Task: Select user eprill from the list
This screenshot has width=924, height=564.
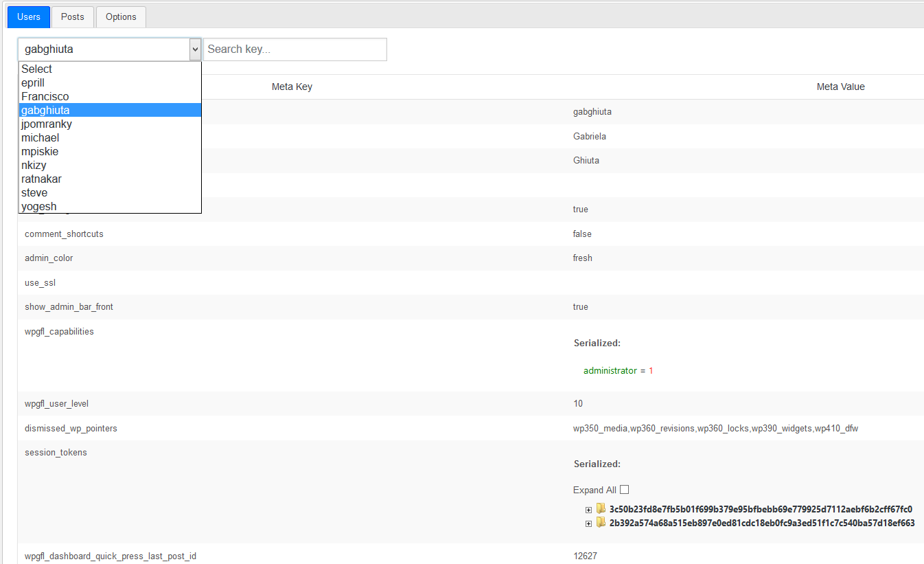Action: [x=110, y=82]
